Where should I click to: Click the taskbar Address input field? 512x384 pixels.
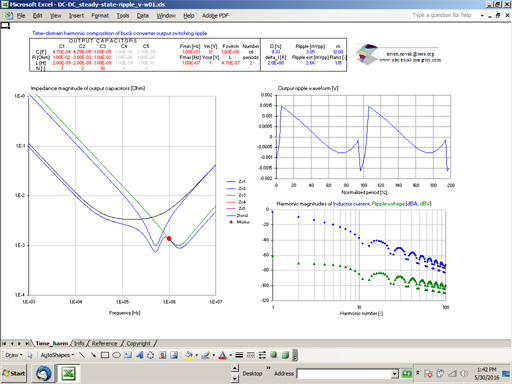coord(344,374)
